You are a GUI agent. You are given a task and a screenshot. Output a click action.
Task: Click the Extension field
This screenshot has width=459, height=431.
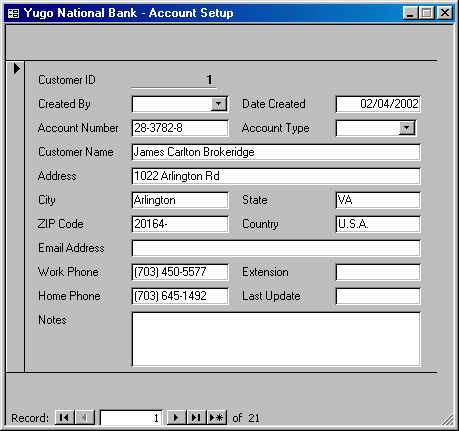[378, 272]
